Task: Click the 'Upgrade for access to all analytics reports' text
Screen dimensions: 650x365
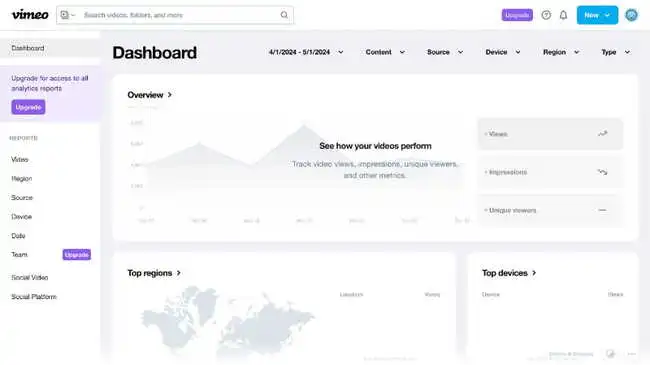Action: [50, 83]
